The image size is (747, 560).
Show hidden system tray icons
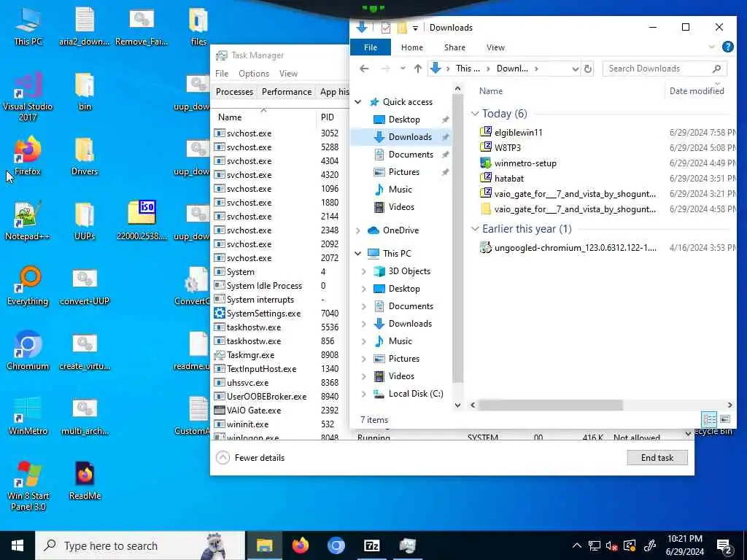pyautogui.click(x=576, y=545)
